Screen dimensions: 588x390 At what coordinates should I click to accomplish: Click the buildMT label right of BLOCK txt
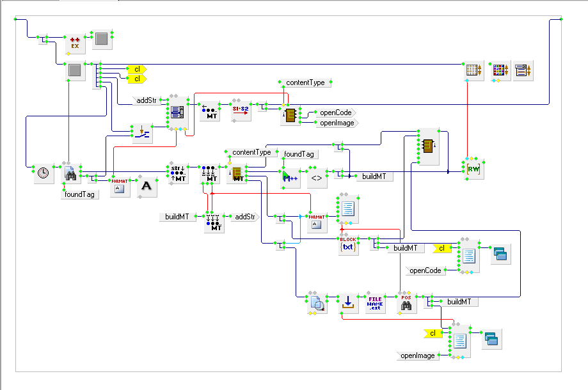(x=406, y=248)
